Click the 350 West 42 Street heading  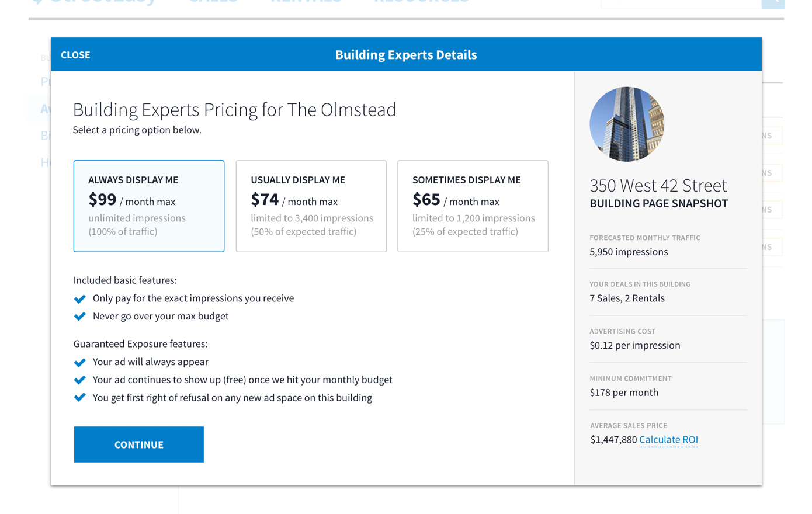(x=658, y=186)
